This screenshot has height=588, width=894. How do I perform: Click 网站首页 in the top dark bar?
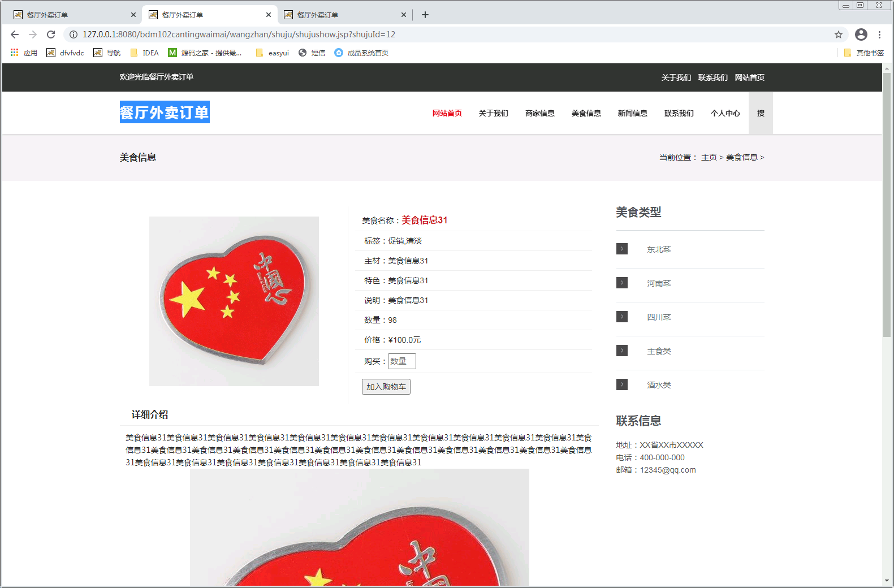click(750, 77)
